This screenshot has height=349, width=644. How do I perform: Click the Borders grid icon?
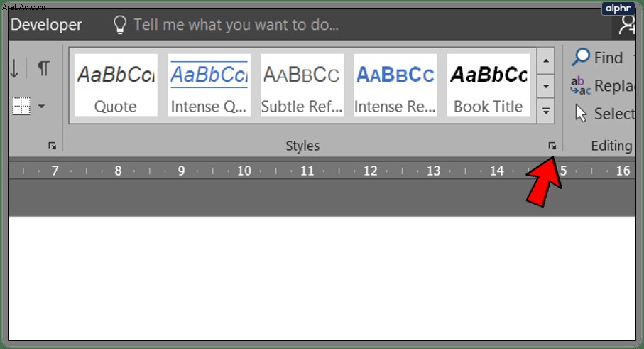(21, 106)
